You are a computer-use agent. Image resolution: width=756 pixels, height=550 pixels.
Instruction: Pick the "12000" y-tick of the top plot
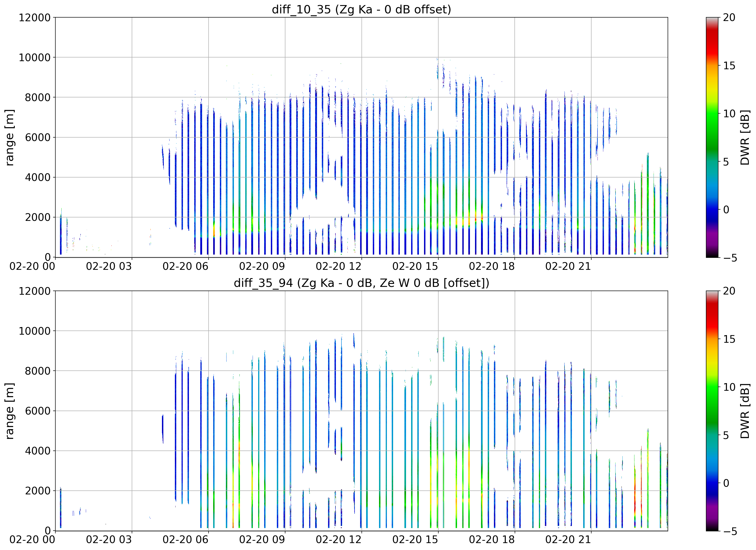point(35,17)
